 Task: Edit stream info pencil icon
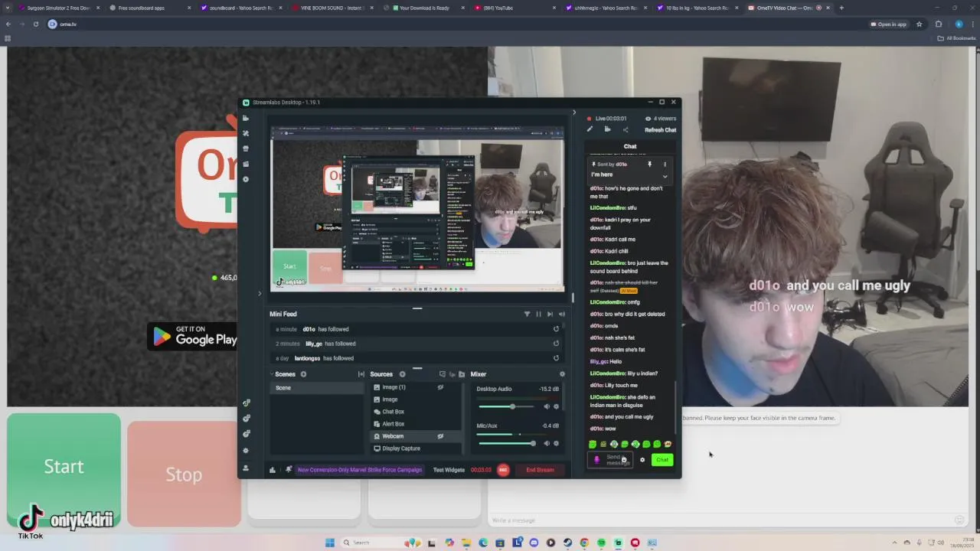tap(590, 129)
